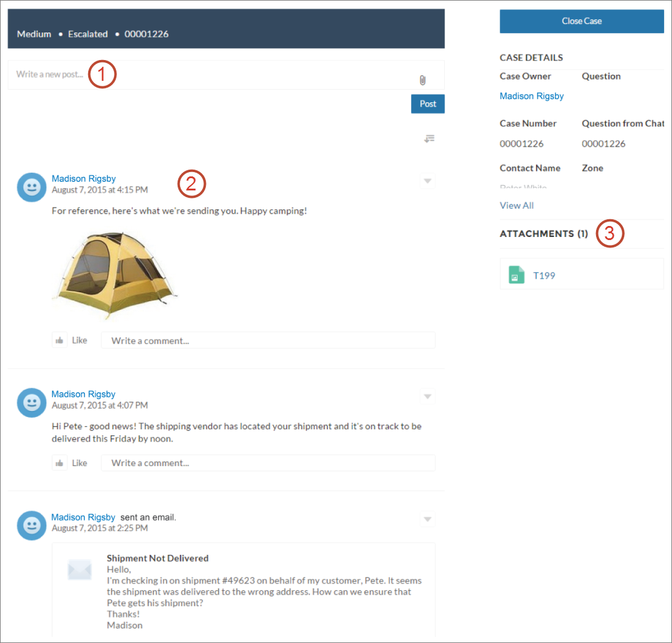Open the dropdown arrow on the email post
Viewport: 672px width, 643px height.
tap(428, 519)
